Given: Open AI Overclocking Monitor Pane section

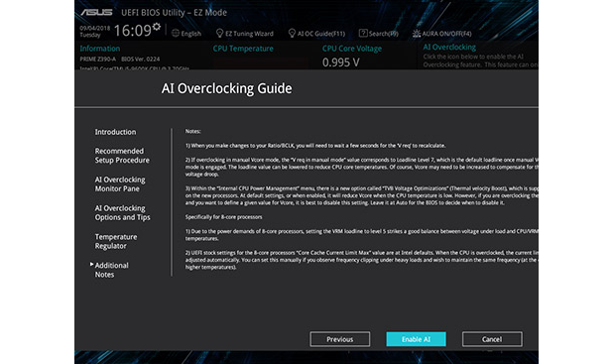Looking at the screenshot, I should pos(120,183).
